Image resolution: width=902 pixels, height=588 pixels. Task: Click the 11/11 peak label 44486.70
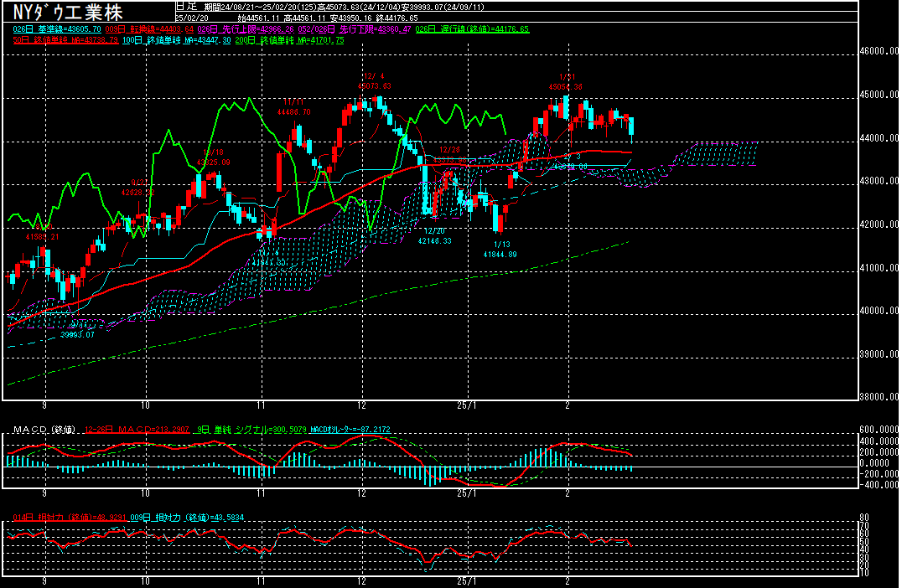(294, 112)
